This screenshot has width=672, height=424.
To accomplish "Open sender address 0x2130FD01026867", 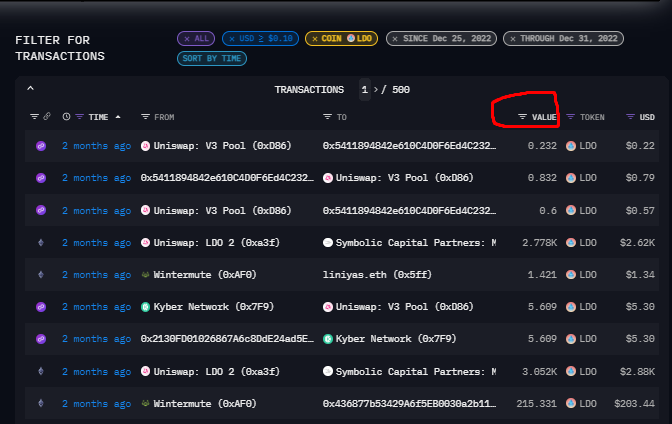I will coord(227,339).
